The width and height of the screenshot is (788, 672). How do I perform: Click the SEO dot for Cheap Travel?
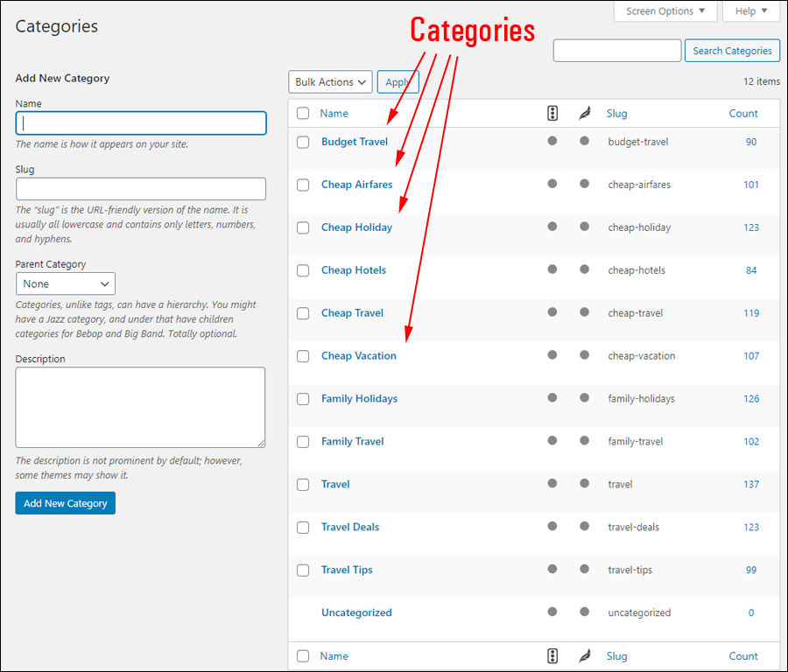point(552,311)
